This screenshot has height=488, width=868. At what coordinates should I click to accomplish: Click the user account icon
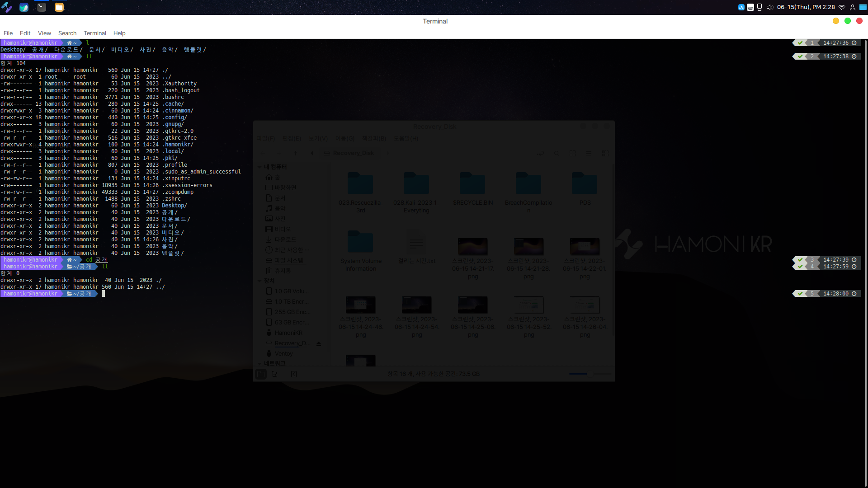pos(853,7)
